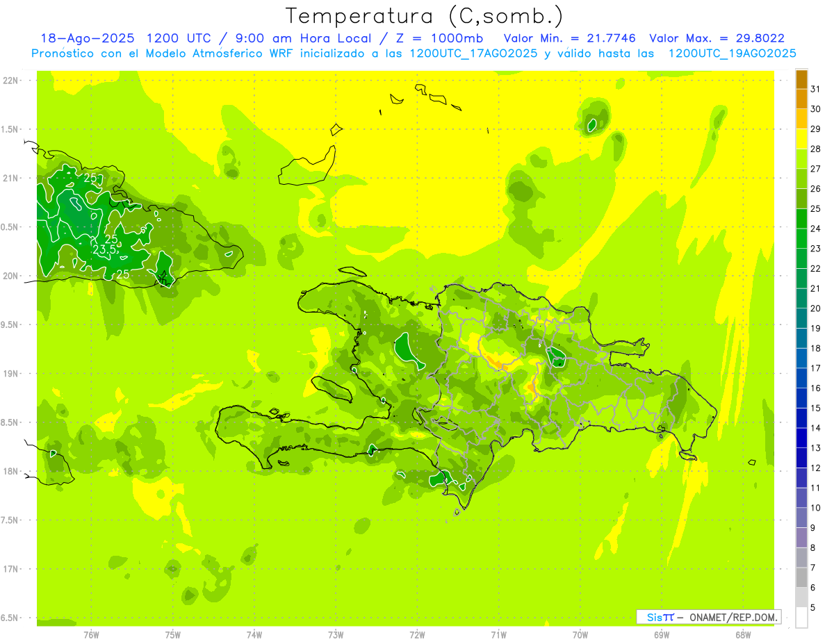Click the colorbar value "23"
Screen dimensions: 834x644
(816, 248)
